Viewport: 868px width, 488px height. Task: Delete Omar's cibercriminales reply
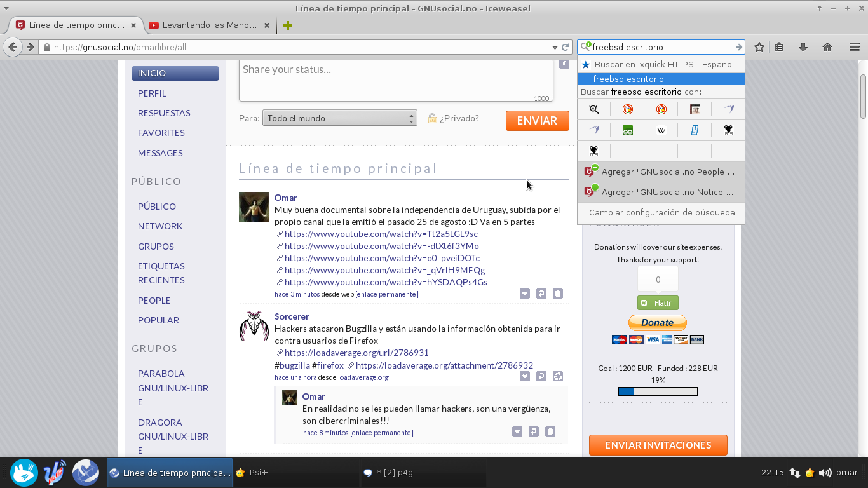(550, 431)
